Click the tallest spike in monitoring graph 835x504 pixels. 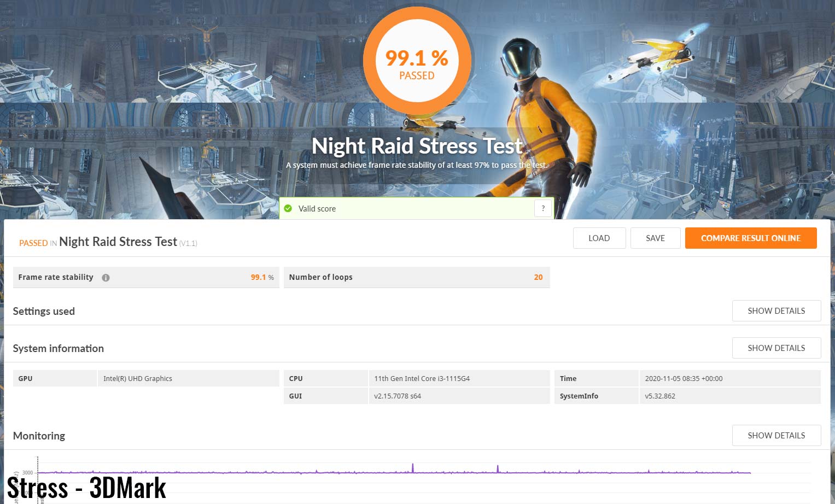coord(413,468)
